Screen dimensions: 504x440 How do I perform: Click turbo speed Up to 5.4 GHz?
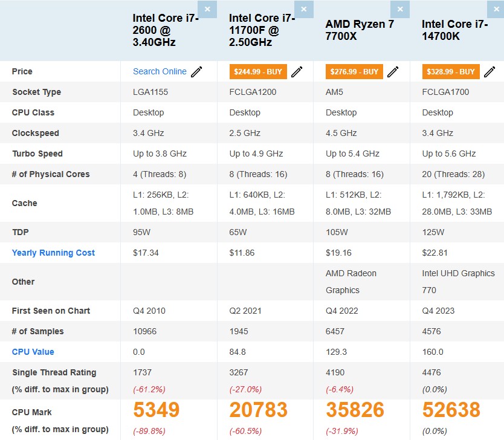[x=352, y=154]
